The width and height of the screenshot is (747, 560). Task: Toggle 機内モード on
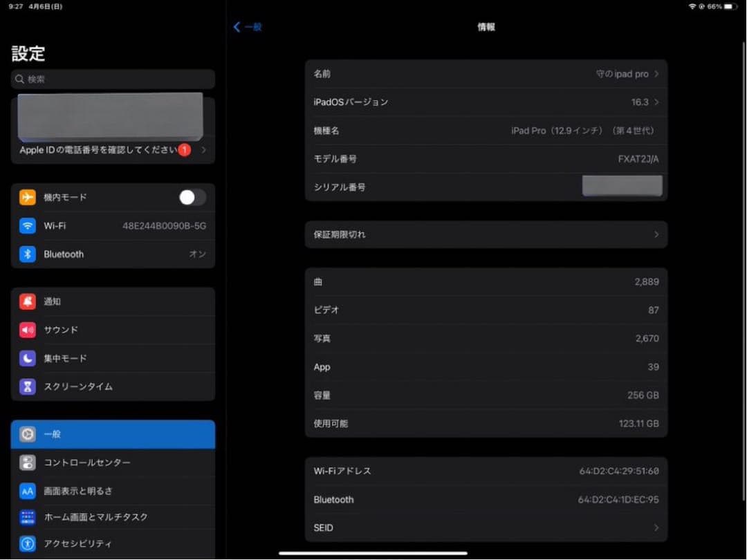tap(192, 197)
